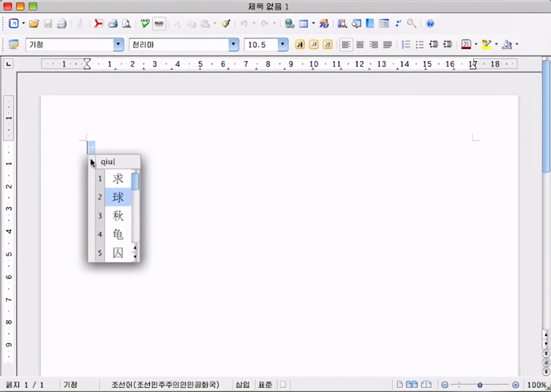This screenshot has width=551, height=392.
Task: Select hanja candidate 求 from the popup
Action: (118, 179)
